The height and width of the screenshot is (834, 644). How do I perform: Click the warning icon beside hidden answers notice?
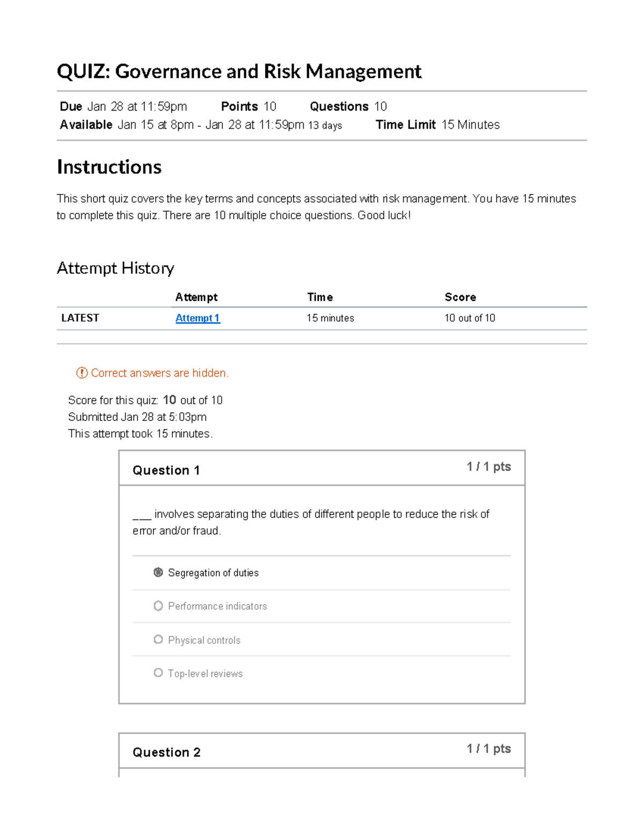[82, 373]
